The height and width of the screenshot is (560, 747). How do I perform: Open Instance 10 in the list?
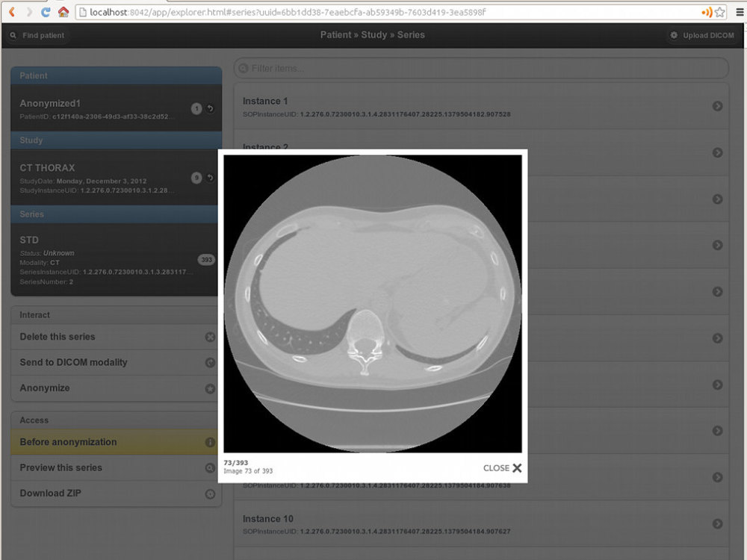[x=481, y=524]
